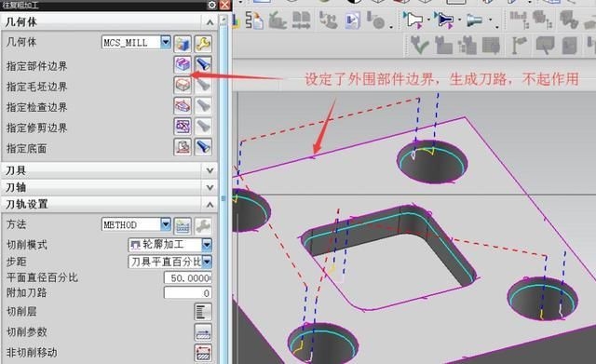Collapse the 几何体 section

[210, 22]
